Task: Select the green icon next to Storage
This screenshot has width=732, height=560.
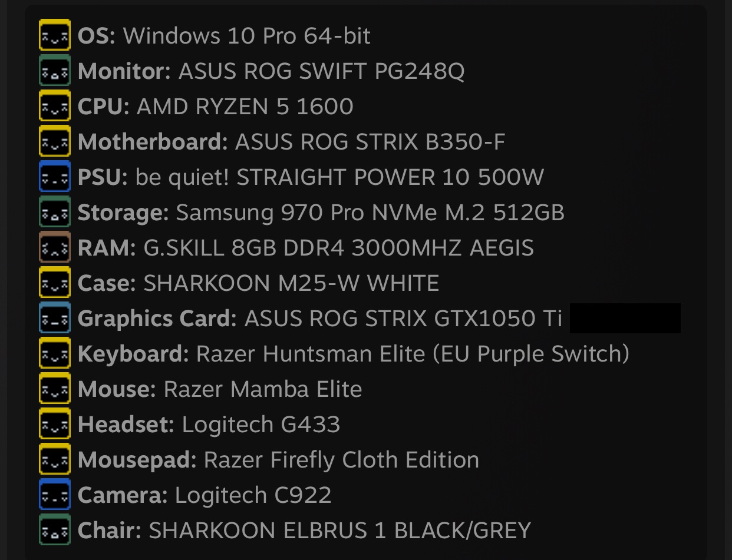Action: tap(55, 211)
